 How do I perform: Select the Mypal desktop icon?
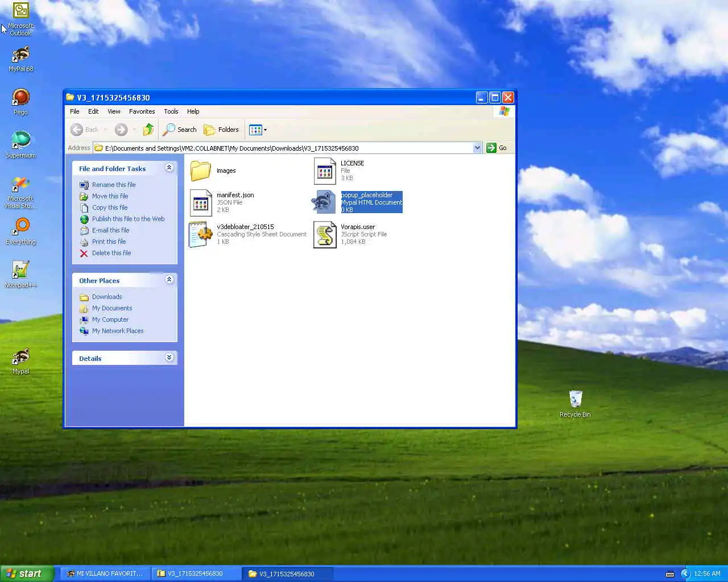point(20,361)
